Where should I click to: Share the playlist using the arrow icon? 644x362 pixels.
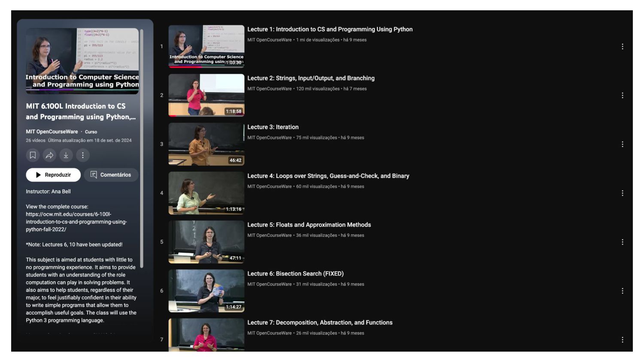point(49,155)
